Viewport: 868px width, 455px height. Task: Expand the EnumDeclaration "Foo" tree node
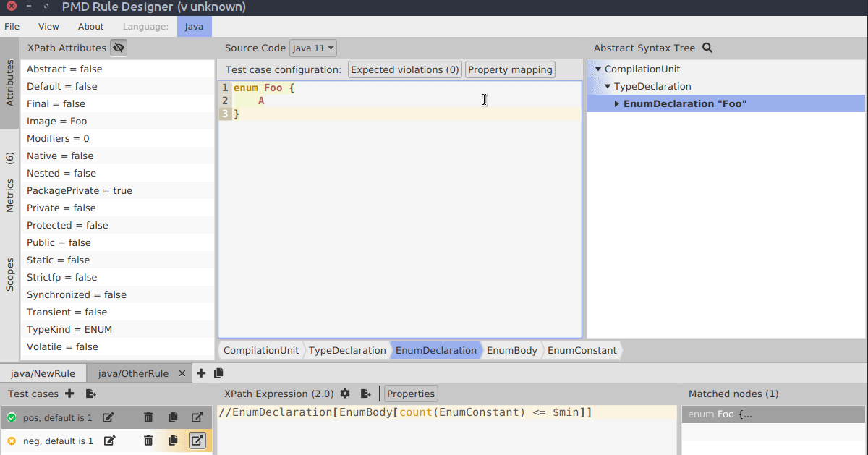tap(617, 104)
